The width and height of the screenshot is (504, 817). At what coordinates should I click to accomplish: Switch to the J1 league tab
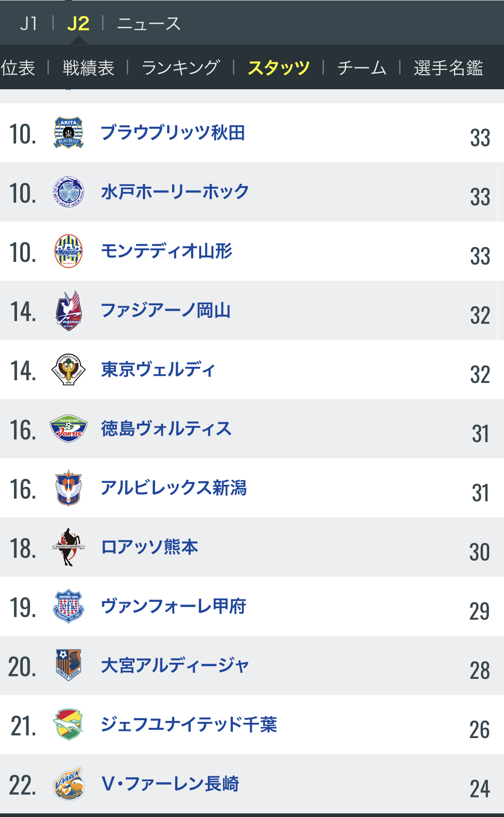tap(29, 23)
